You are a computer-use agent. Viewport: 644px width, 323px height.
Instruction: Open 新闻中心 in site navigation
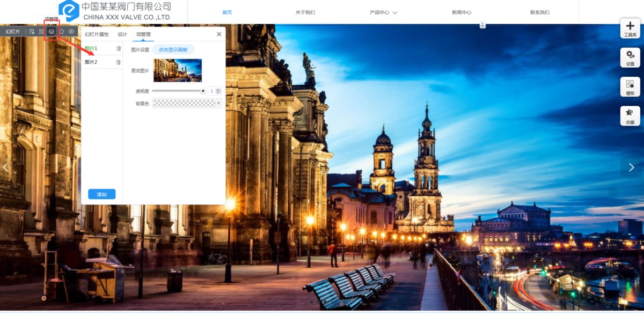(x=462, y=12)
